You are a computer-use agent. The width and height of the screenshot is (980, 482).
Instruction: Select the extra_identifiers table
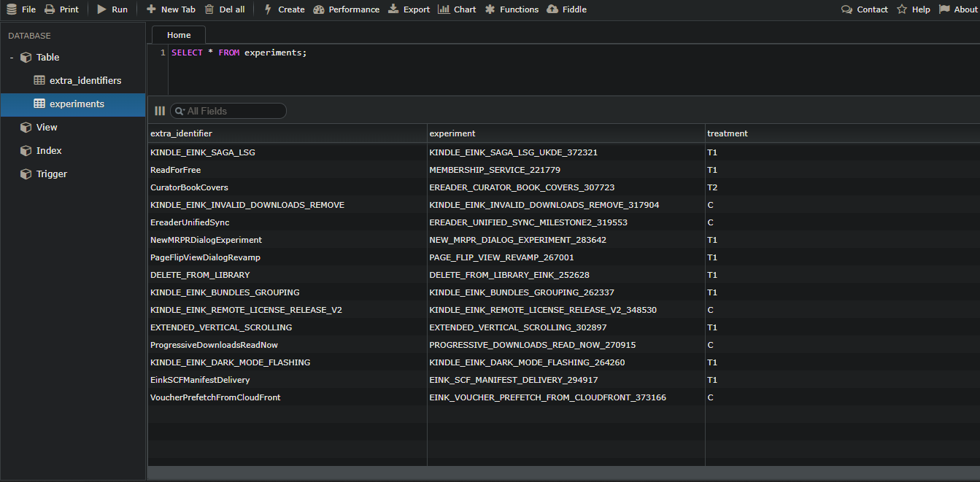coord(85,80)
